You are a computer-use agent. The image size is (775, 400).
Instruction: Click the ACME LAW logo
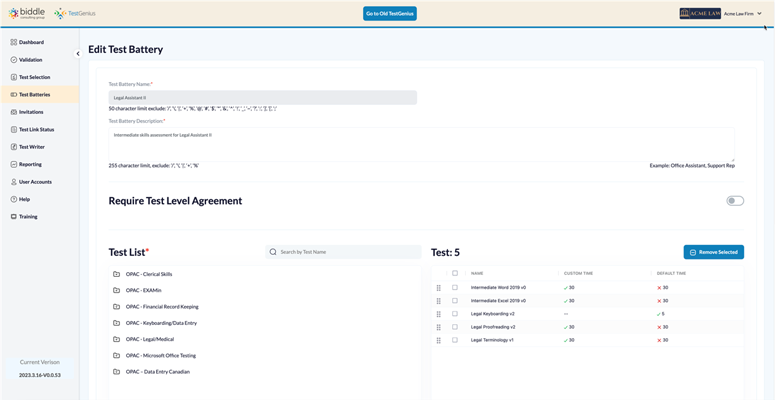[700, 13]
